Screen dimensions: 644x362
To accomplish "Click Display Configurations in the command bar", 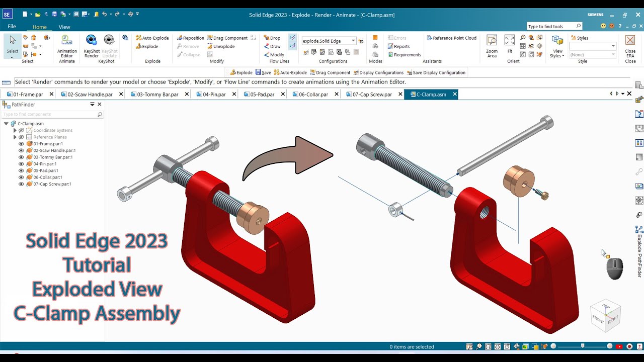I will pos(378,72).
